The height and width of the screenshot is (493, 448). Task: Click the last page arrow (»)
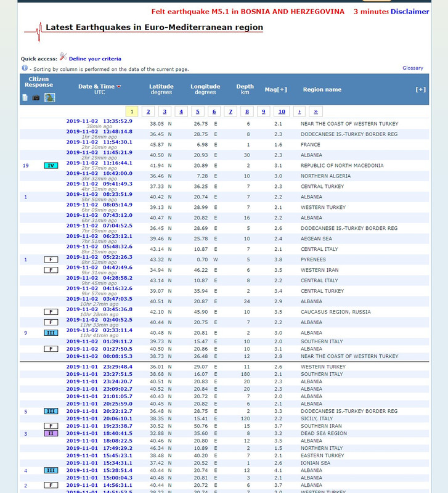316,112
